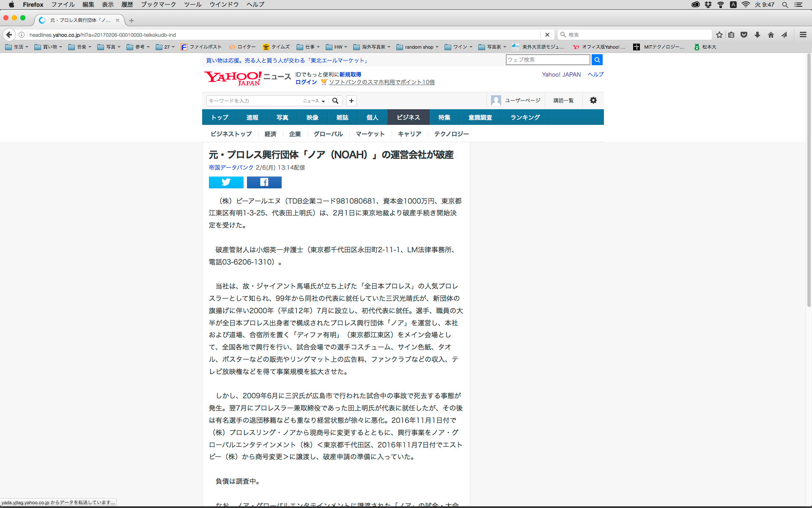Open the ブックマーク menu in menu bar

(158, 5)
